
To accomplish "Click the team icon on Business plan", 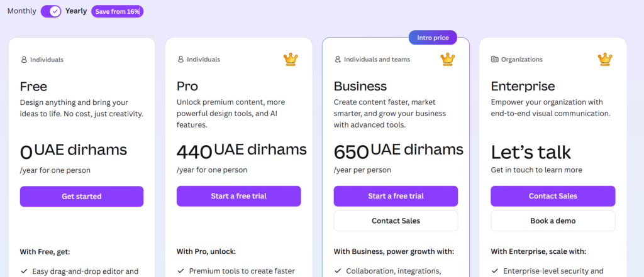I will 338,60.
